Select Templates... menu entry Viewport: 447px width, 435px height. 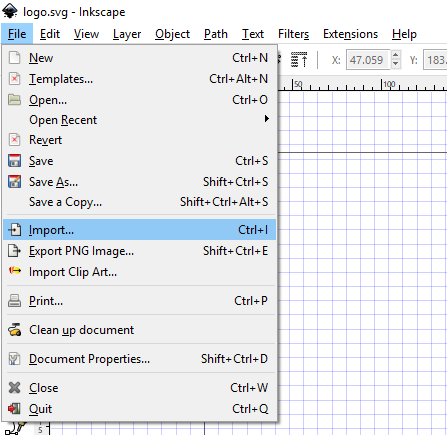tap(139, 79)
